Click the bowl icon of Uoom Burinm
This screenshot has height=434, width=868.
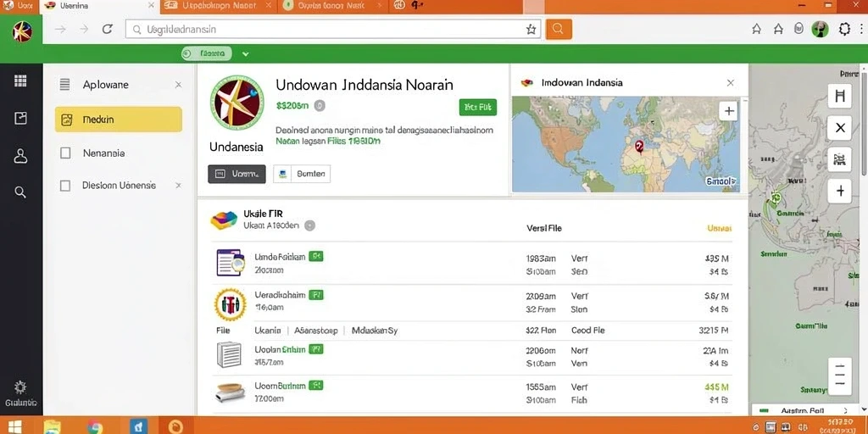pos(229,392)
